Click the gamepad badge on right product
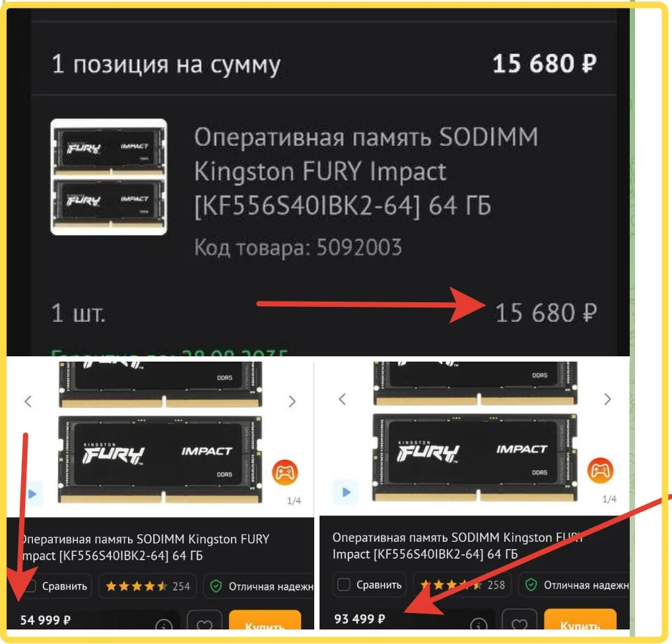672x644 pixels. tap(600, 470)
